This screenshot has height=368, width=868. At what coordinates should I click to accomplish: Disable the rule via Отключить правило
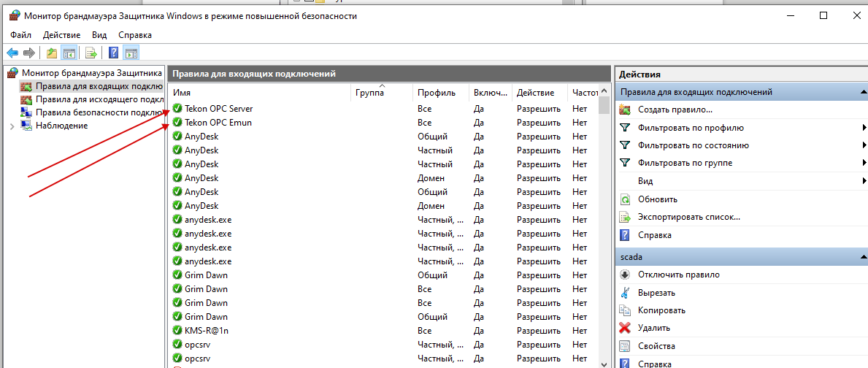click(678, 275)
